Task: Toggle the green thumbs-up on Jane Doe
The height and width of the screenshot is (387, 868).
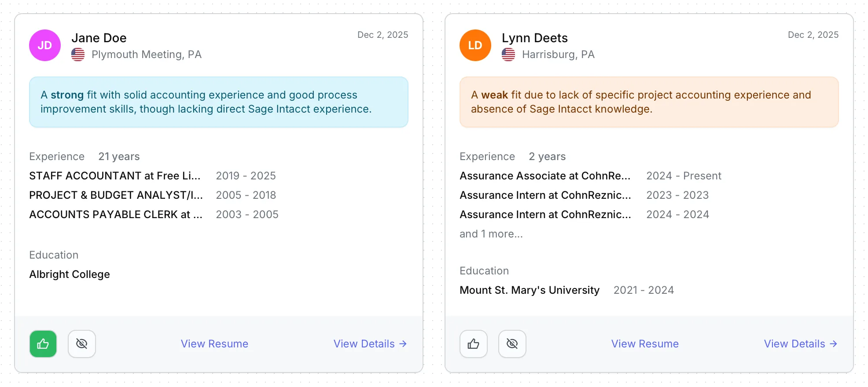Action: 43,344
